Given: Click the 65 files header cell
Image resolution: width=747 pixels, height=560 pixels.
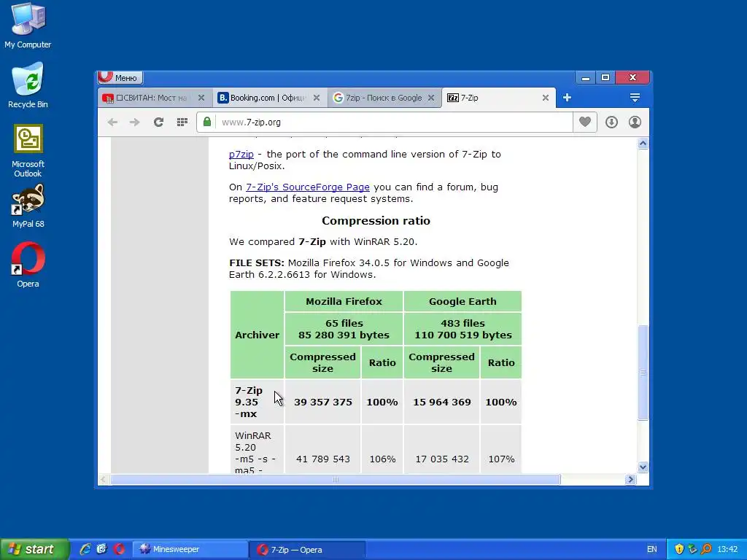Looking at the screenshot, I should click(344, 329).
